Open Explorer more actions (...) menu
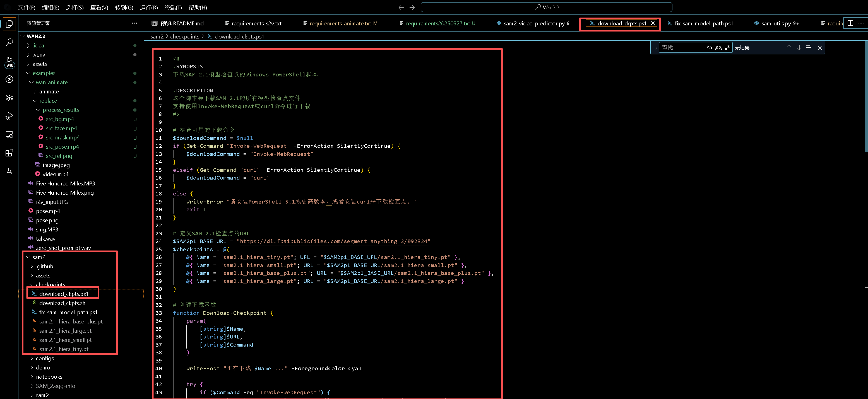868x399 pixels. 134,23
